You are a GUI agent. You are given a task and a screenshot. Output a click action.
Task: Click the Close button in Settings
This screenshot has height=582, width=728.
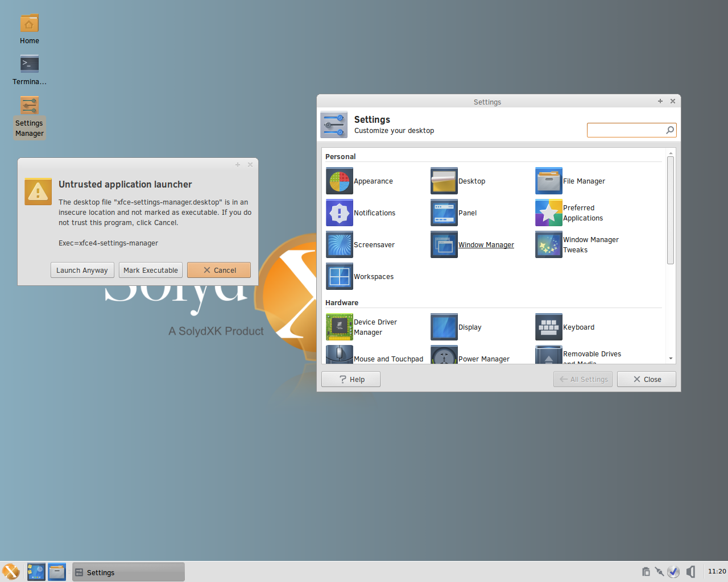tap(647, 379)
